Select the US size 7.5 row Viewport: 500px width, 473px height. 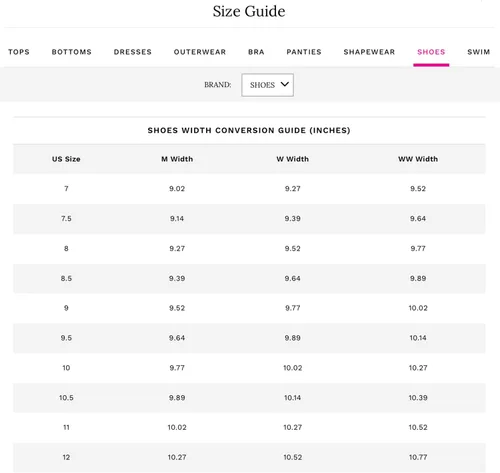coord(249,219)
